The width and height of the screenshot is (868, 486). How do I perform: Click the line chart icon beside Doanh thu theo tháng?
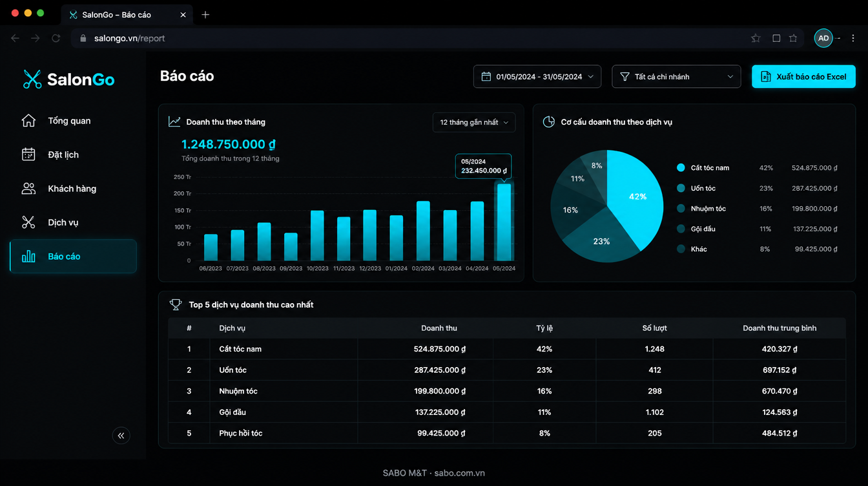coord(174,121)
